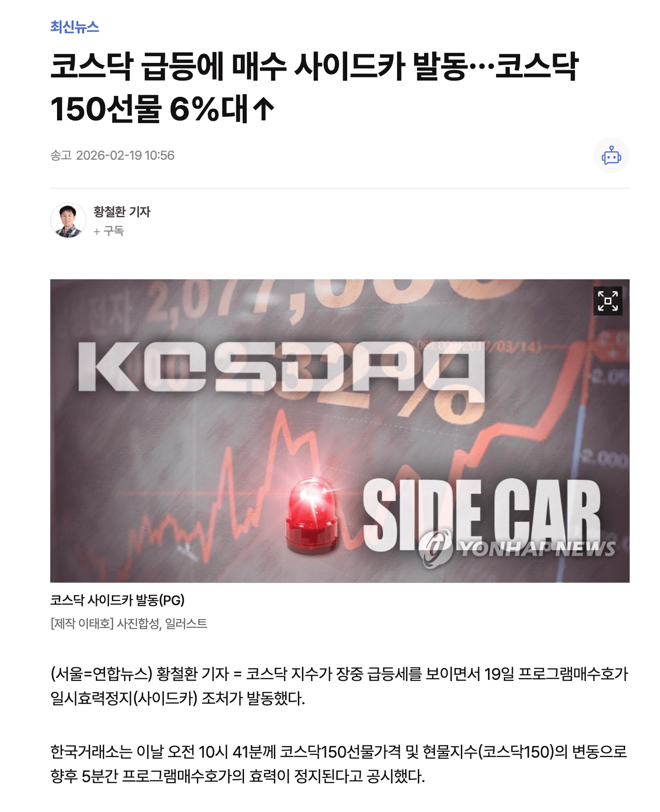Open the 최신뉴스 category link
The width and height of the screenshot is (660, 812).
pos(75,27)
